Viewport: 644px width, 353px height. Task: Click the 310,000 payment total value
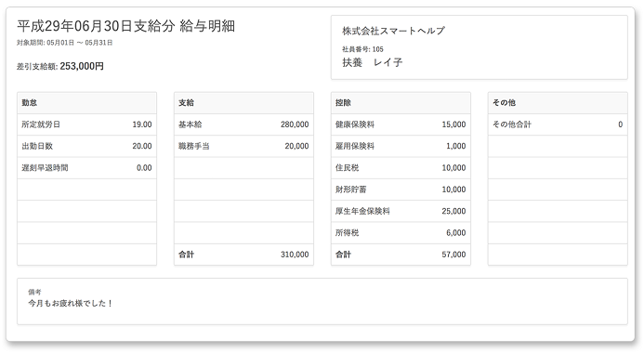pos(295,255)
